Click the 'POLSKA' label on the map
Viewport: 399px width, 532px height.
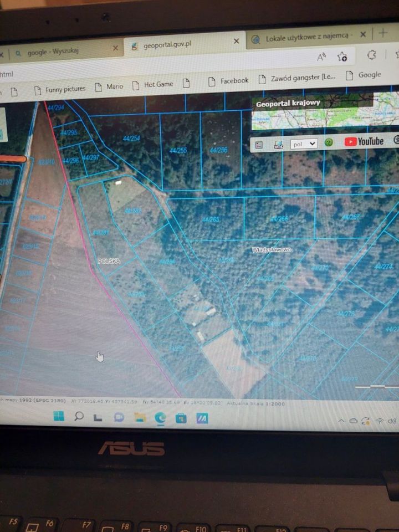click(109, 261)
